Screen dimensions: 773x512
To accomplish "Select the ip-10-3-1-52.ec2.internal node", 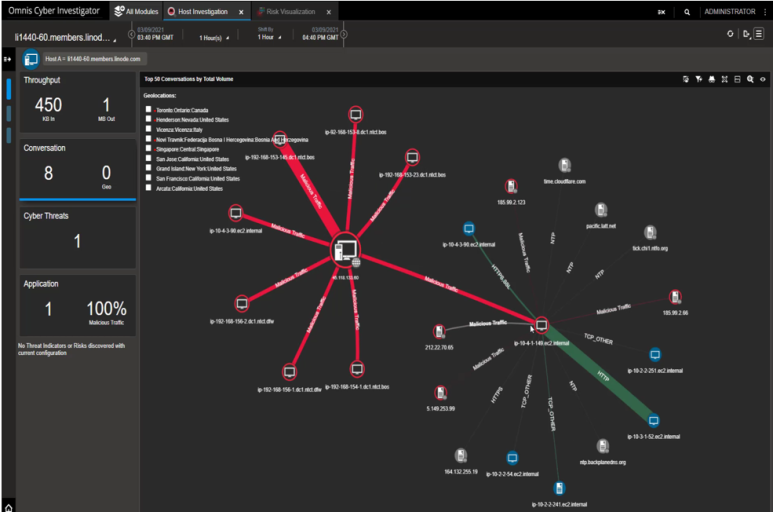I will (x=653, y=421).
